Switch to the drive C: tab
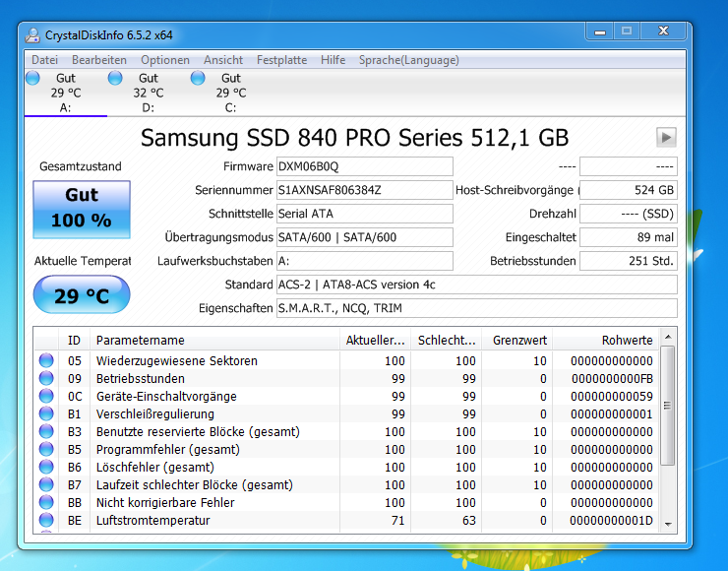728x571 pixels. [x=231, y=93]
